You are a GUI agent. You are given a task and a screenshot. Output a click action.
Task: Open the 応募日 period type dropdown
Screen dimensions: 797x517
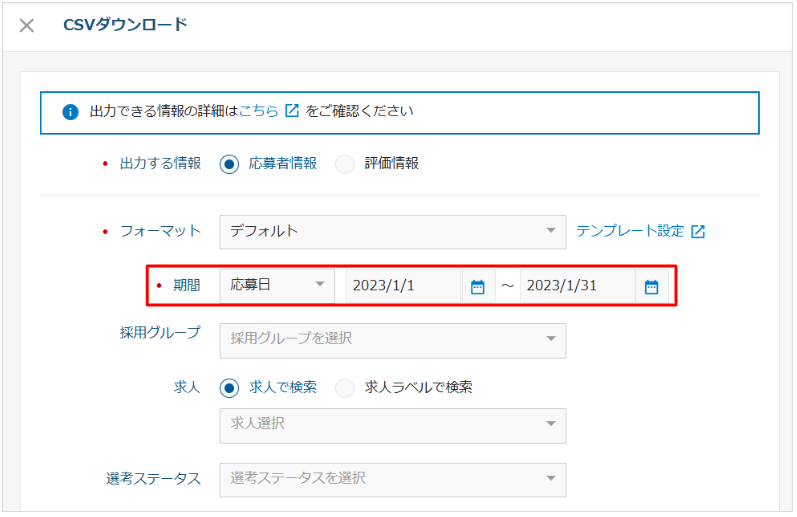tap(277, 285)
